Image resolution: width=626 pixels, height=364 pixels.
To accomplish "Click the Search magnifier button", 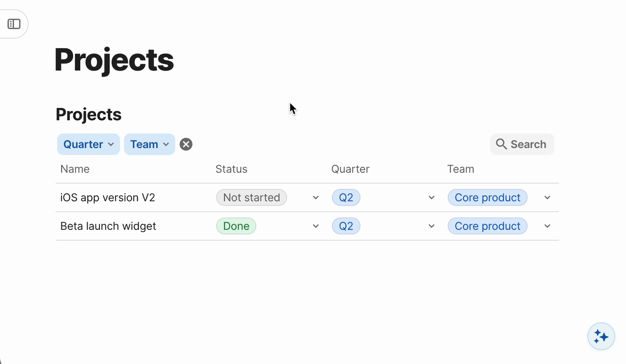I will click(522, 144).
